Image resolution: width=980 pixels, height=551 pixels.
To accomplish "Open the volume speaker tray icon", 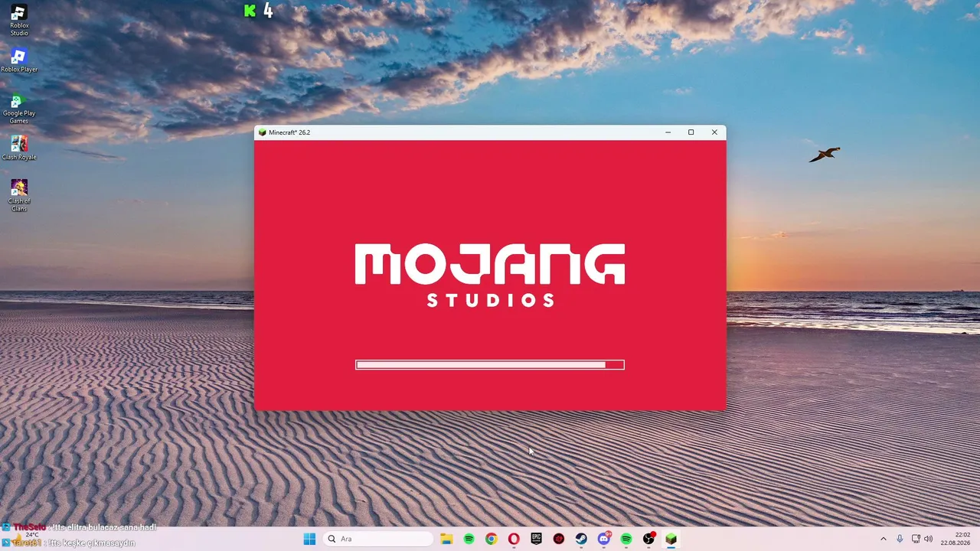I will pyautogui.click(x=929, y=539).
